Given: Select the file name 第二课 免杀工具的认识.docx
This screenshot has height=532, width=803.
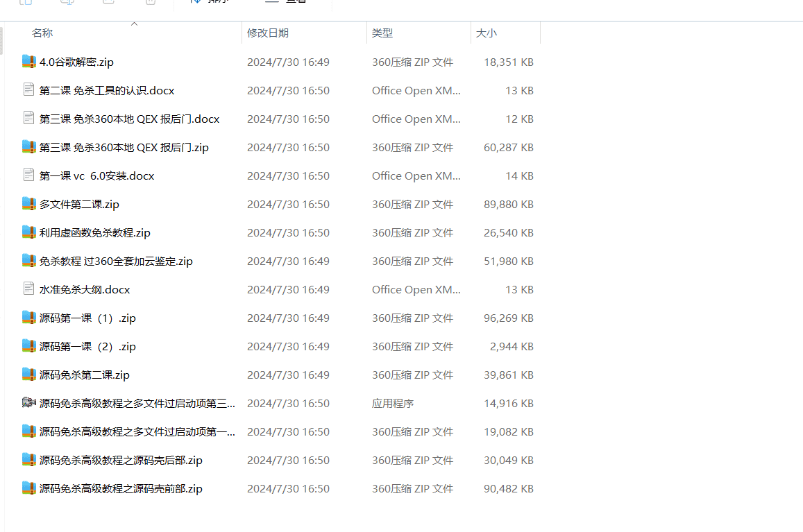Looking at the screenshot, I should (107, 91).
